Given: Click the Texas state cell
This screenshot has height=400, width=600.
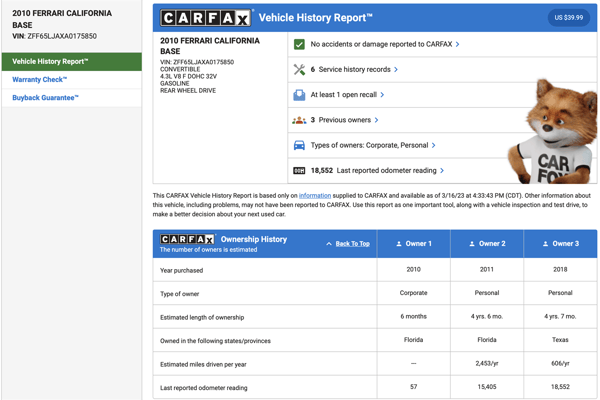Looking at the screenshot, I should pos(560,340).
